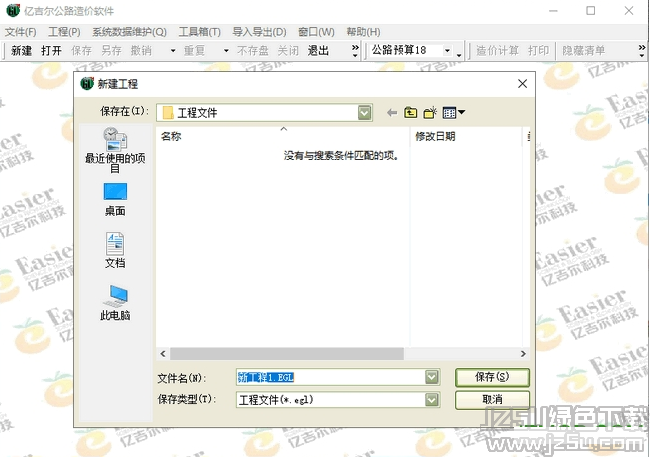The height and width of the screenshot is (457, 650).
Task: Click the 保存(S) button
Action: pyautogui.click(x=492, y=377)
